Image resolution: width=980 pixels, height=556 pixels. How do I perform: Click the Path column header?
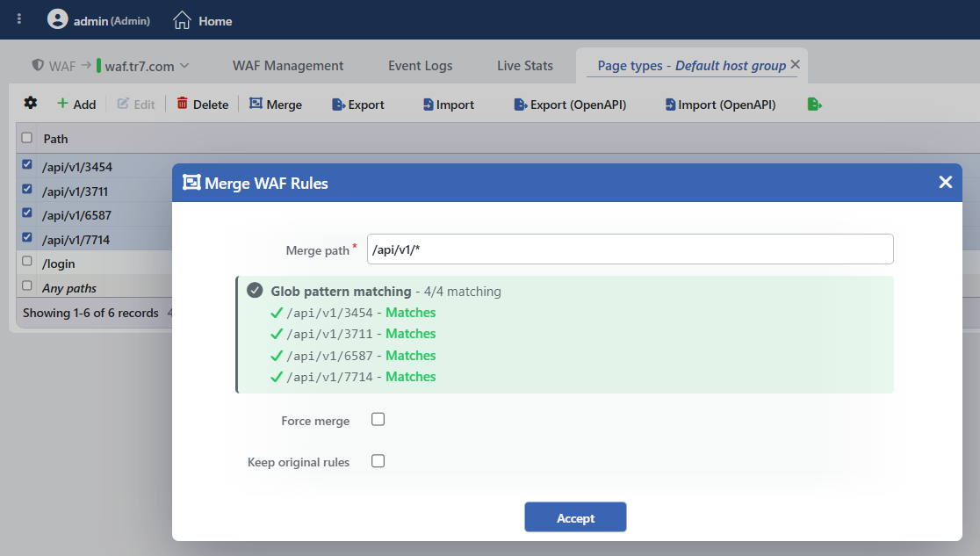(x=55, y=139)
